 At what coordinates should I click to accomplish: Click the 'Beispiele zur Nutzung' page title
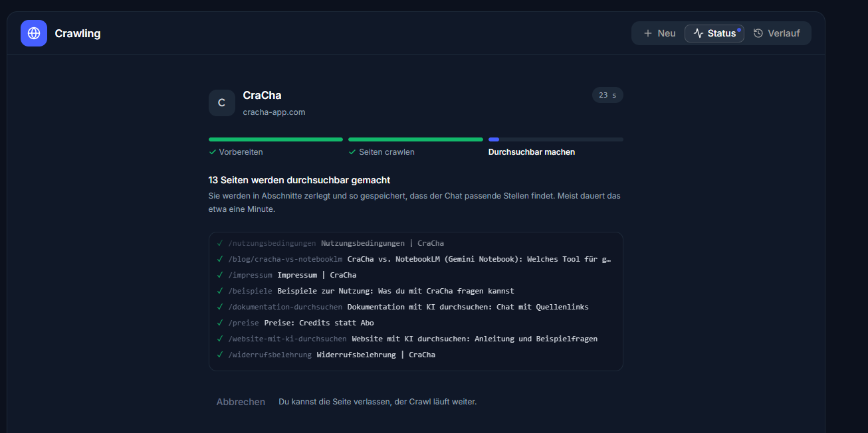pyautogui.click(x=395, y=291)
